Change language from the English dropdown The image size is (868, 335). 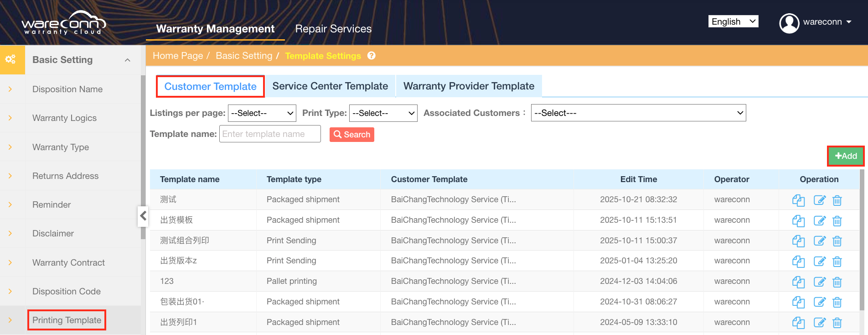click(x=733, y=21)
